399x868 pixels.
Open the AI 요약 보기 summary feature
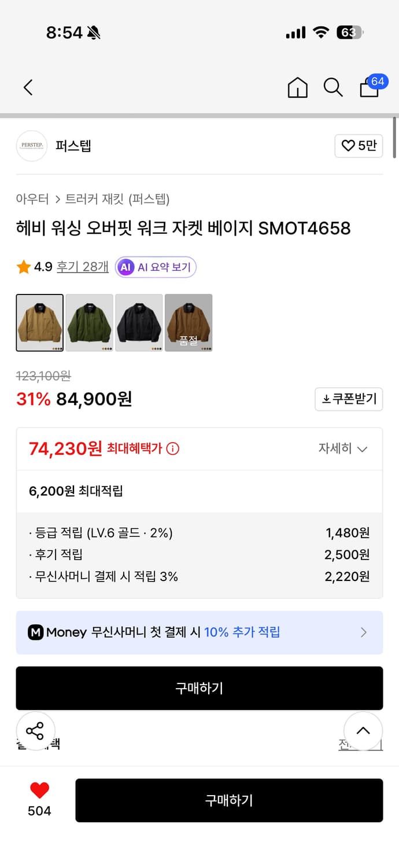(x=155, y=267)
